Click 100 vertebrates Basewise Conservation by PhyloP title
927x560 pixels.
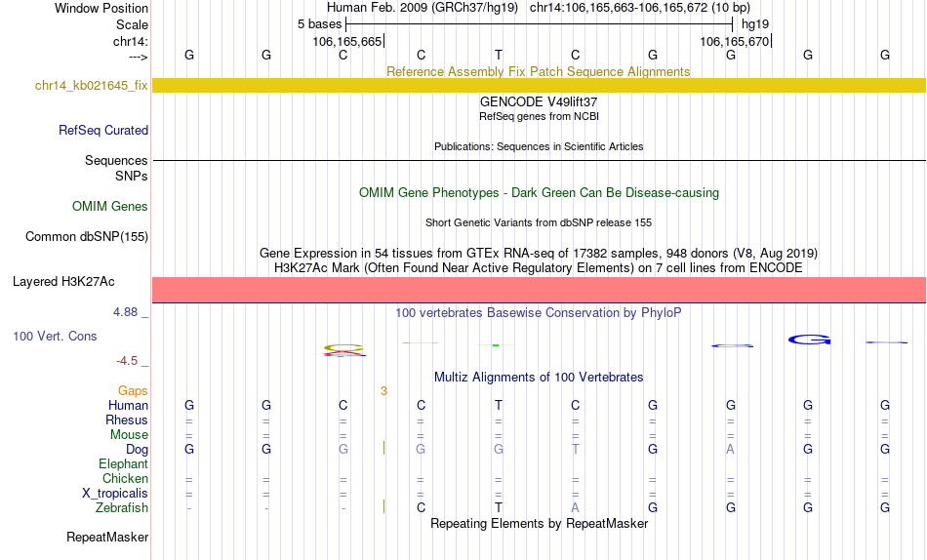tap(538, 313)
